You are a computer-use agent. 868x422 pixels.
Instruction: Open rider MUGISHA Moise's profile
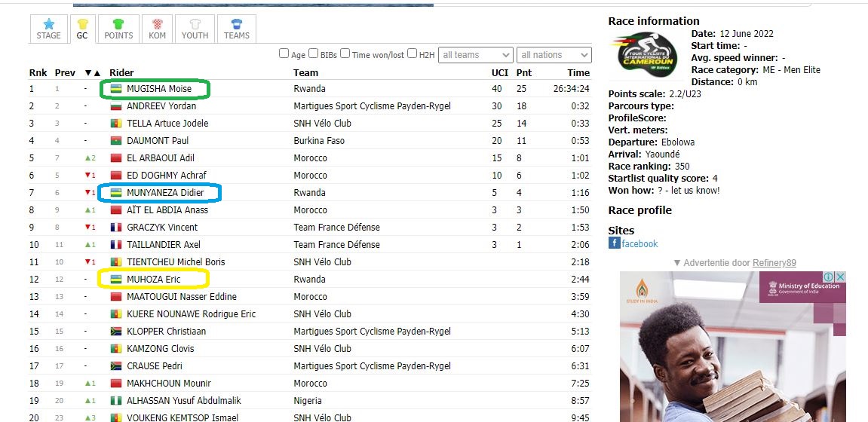(x=158, y=89)
